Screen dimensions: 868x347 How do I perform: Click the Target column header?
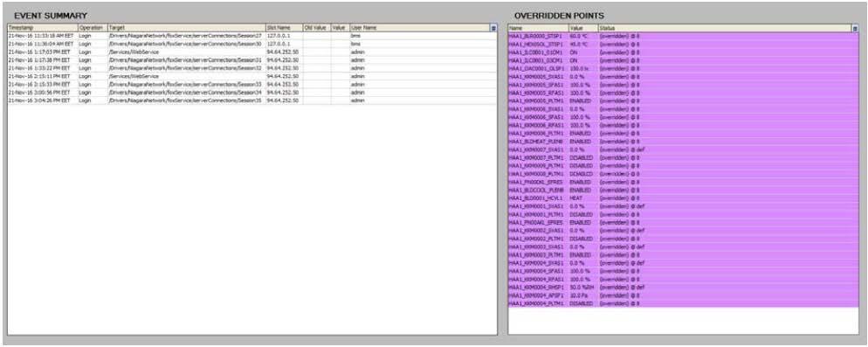click(187, 27)
